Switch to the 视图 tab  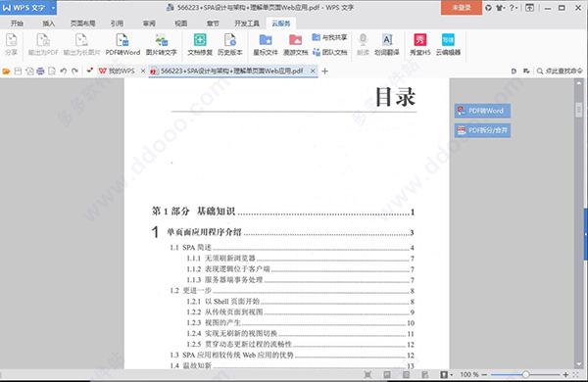point(180,24)
